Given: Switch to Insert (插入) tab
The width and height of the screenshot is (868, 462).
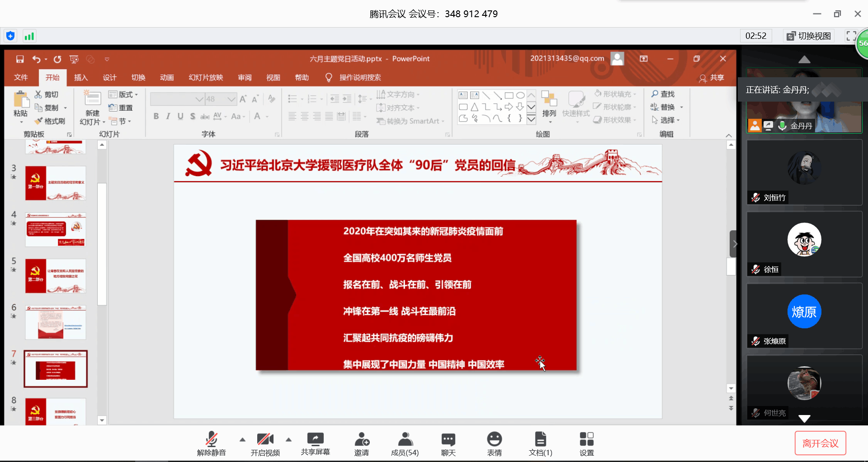Looking at the screenshot, I should coord(81,77).
